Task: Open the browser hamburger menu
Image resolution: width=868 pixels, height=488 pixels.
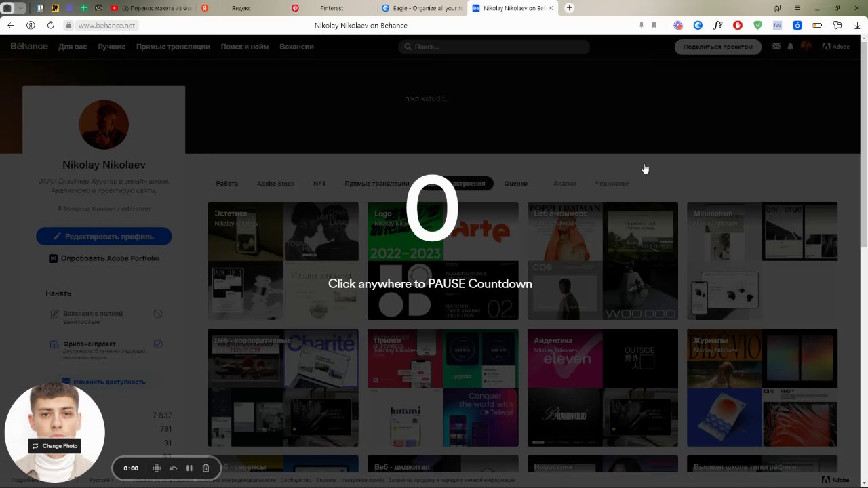Action: pos(797,8)
